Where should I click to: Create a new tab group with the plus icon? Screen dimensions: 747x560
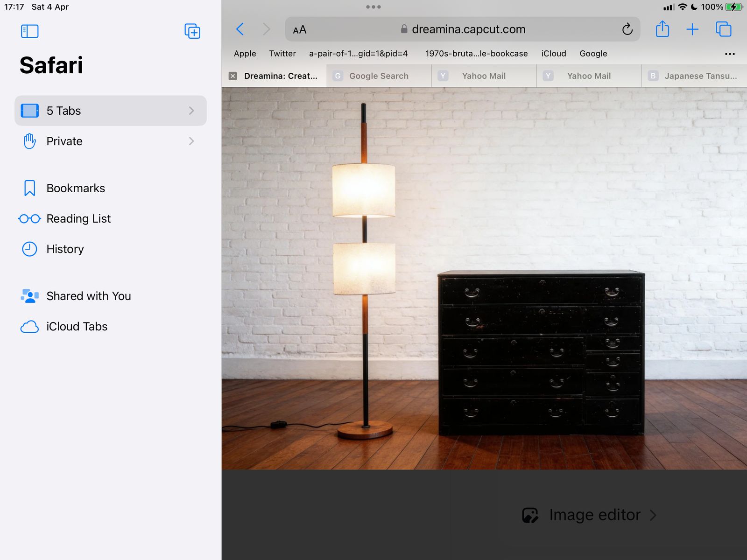[192, 31]
